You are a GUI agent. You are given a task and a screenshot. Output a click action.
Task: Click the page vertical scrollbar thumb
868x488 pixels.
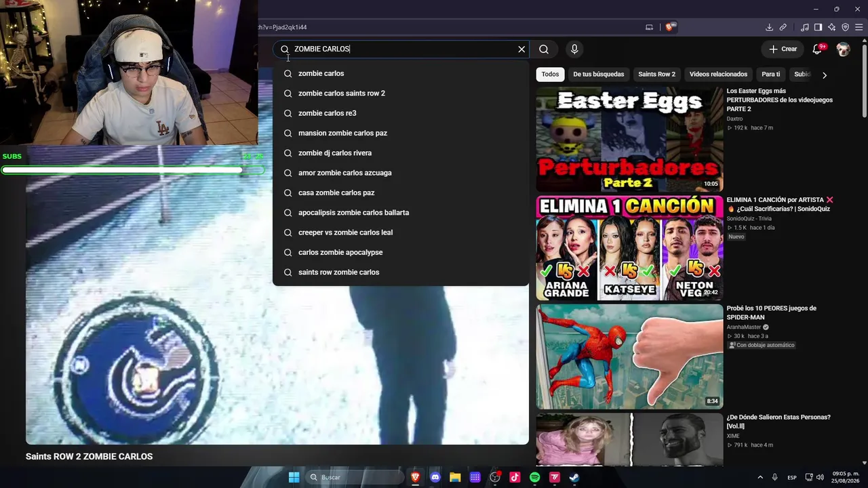click(x=864, y=80)
